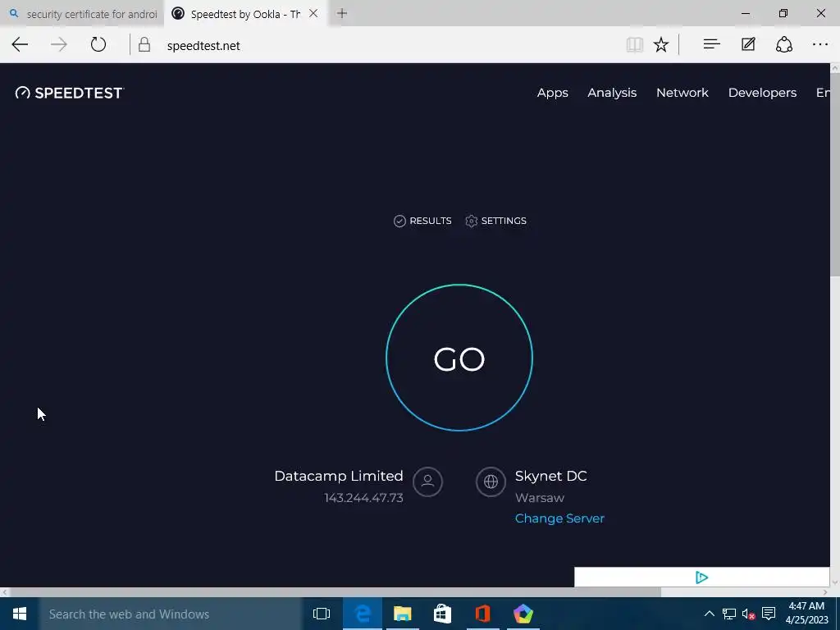This screenshot has height=630, width=840.
Task: Click the Datacamp Limited user icon
Action: [x=427, y=482]
